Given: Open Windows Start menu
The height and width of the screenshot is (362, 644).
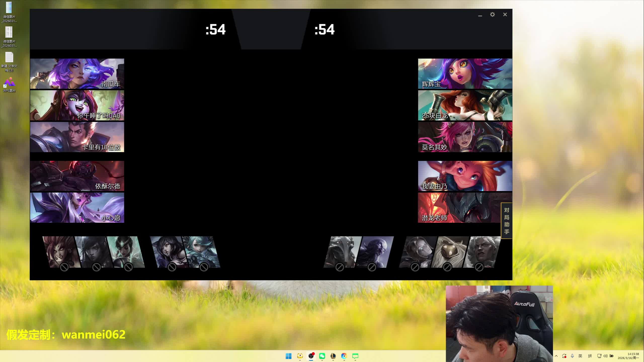Looking at the screenshot, I should pyautogui.click(x=289, y=356).
